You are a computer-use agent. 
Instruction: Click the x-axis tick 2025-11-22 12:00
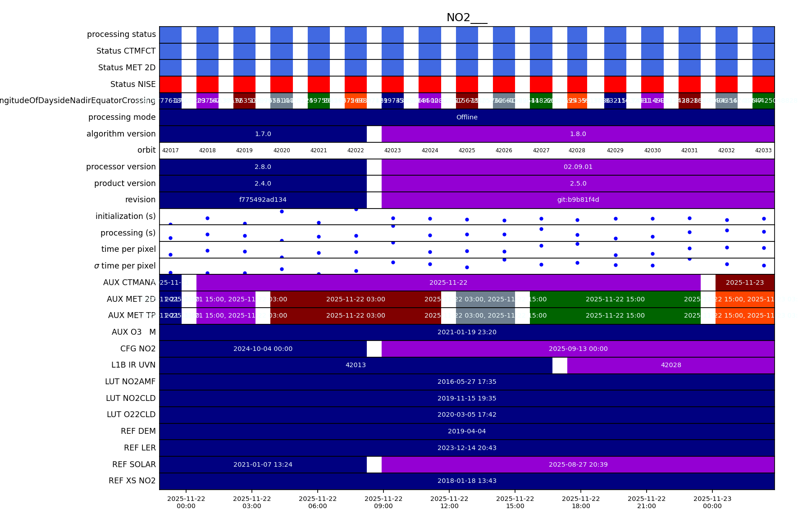tap(449, 502)
